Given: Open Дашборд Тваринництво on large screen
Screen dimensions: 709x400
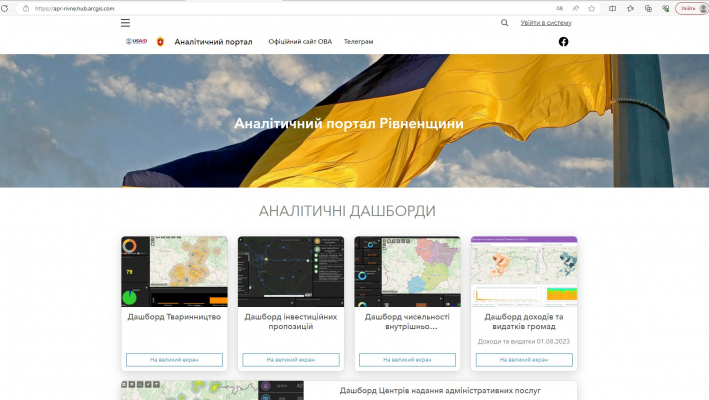Looking at the screenshot, I should pos(174,360).
